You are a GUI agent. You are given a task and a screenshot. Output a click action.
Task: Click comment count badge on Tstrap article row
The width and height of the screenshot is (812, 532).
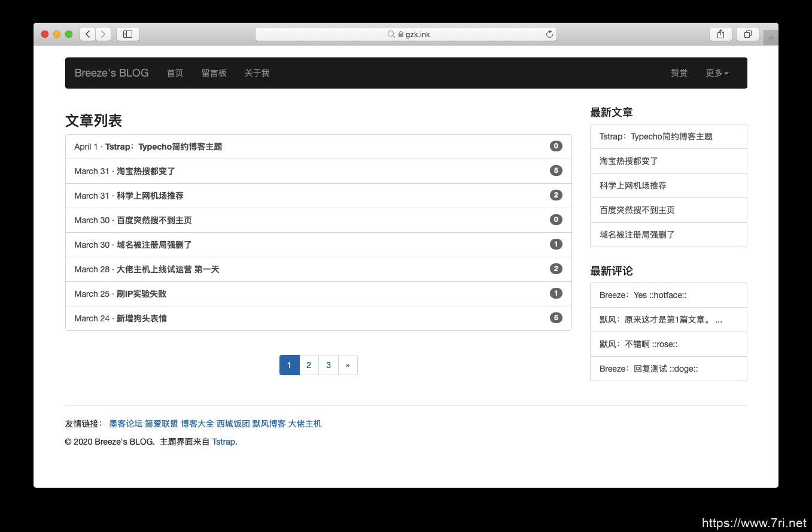coord(556,146)
